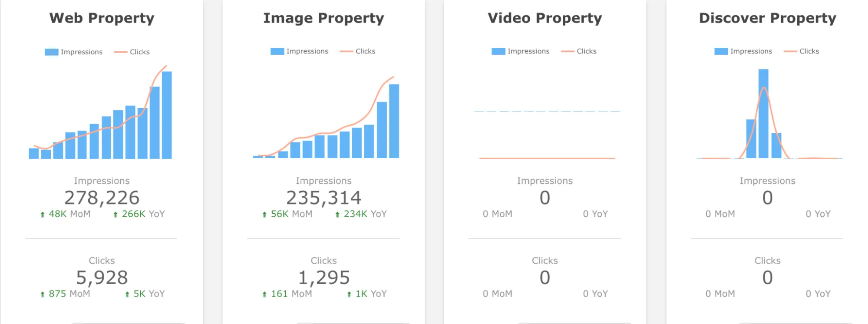Click the Video Property heading

coord(545,18)
